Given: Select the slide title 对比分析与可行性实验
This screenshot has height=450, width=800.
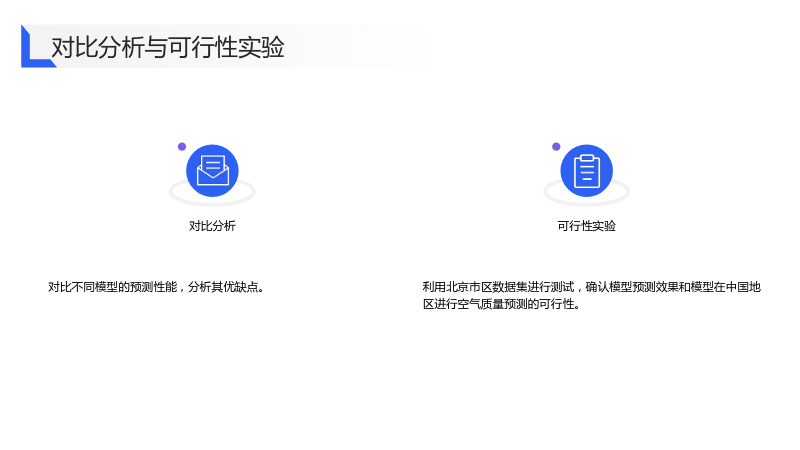Looking at the screenshot, I should coord(168,47).
